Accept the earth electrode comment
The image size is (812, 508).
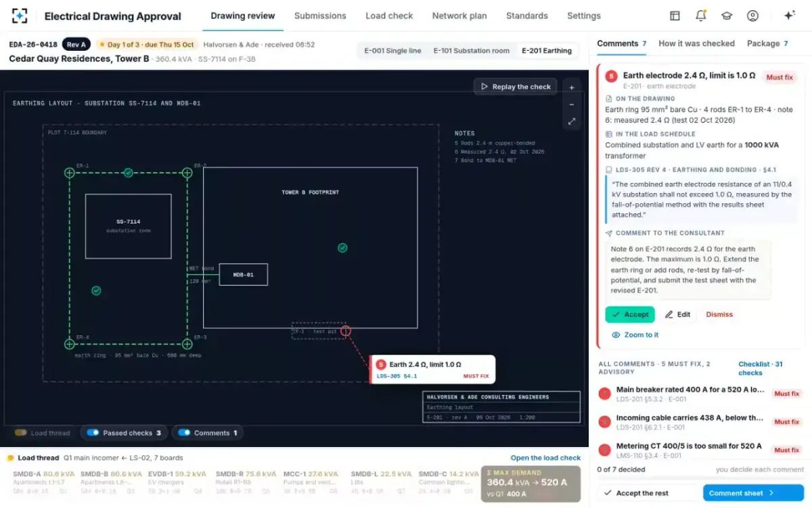(x=630, y=314)
